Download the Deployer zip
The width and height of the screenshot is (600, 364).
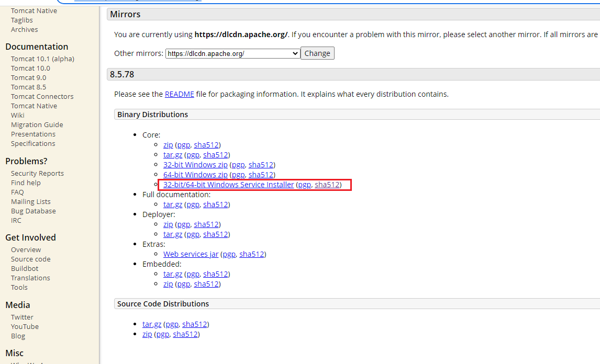(x=168, y=224)
